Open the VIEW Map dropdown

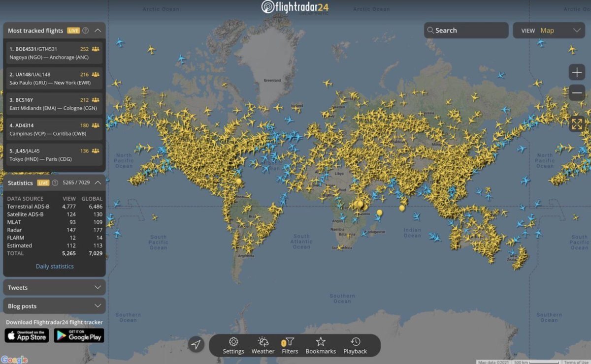point(549,30)
